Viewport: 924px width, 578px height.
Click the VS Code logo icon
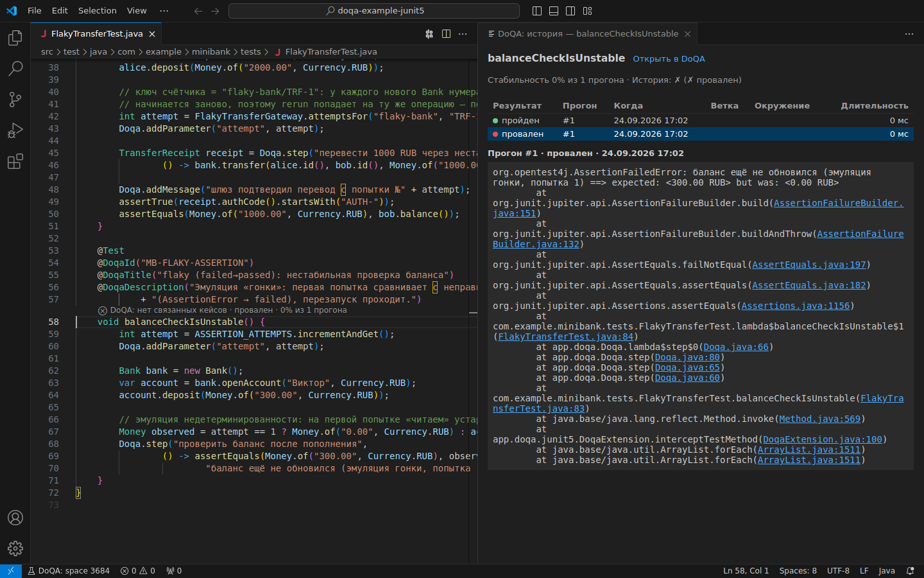(12, 11)
